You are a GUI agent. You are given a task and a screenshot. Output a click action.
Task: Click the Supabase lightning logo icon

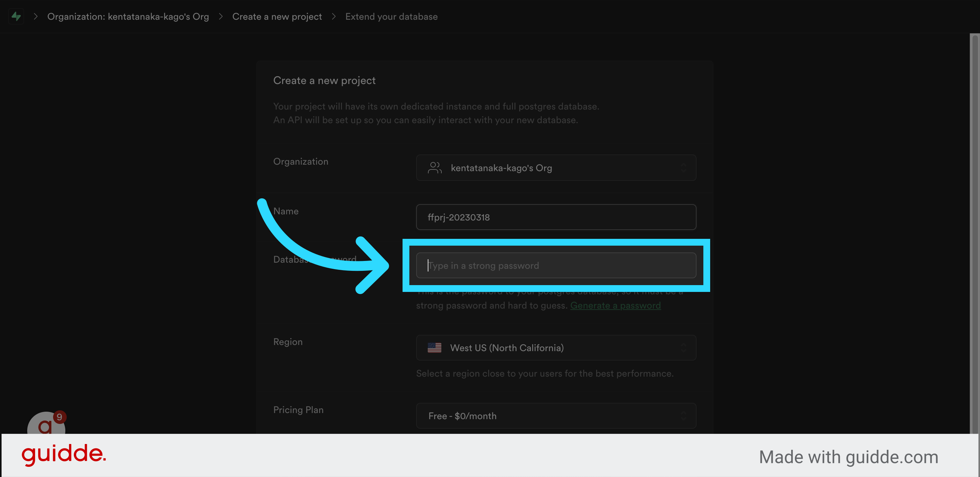(16, 16)
